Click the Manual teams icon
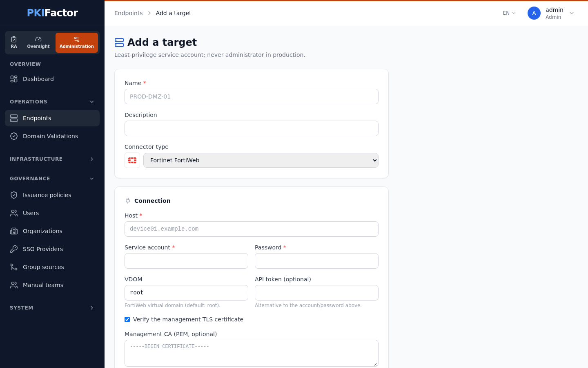This screenshot has height=368, width=588. click(14, 285)
